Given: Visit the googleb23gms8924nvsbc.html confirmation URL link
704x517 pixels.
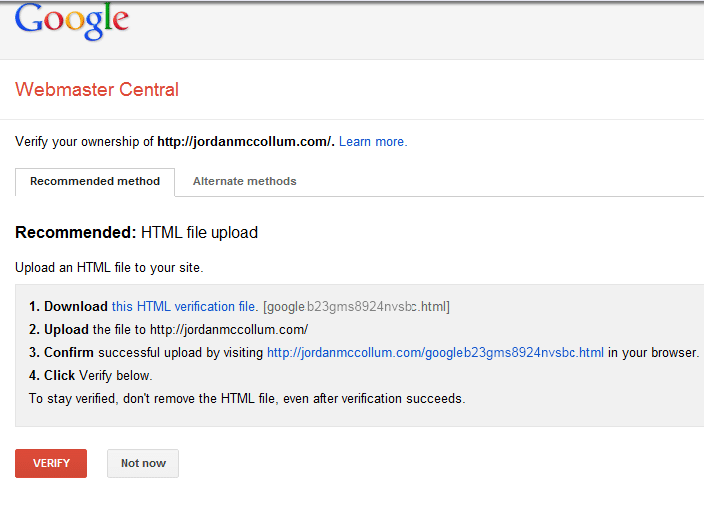Looking at the screenshot, I should coord(436,353).
